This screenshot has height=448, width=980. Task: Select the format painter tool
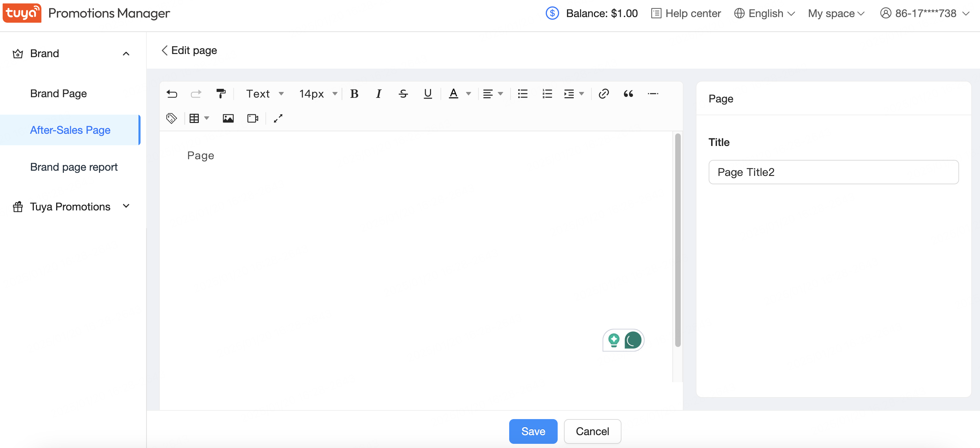coord(221,94)
